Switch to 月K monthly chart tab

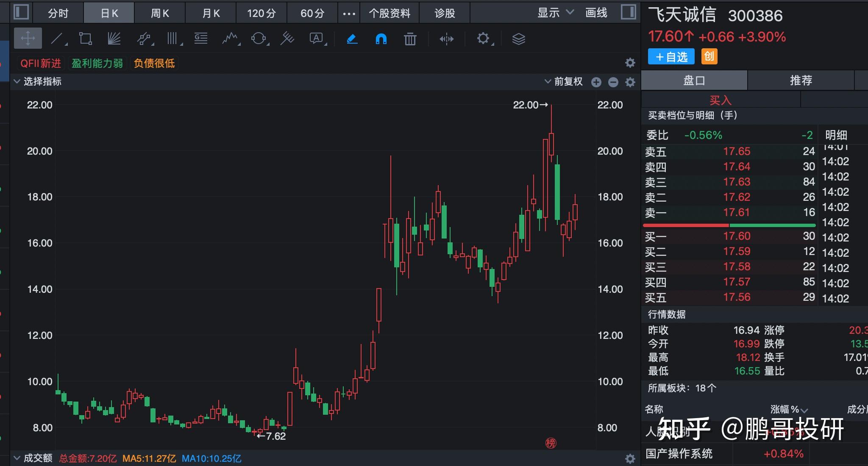(x=211, y=13)
